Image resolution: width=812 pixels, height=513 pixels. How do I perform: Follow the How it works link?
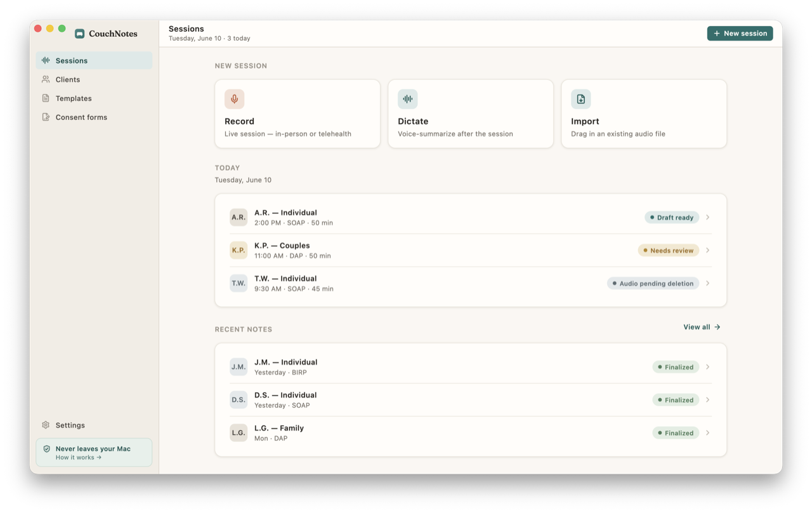click(x=79, y=457)
